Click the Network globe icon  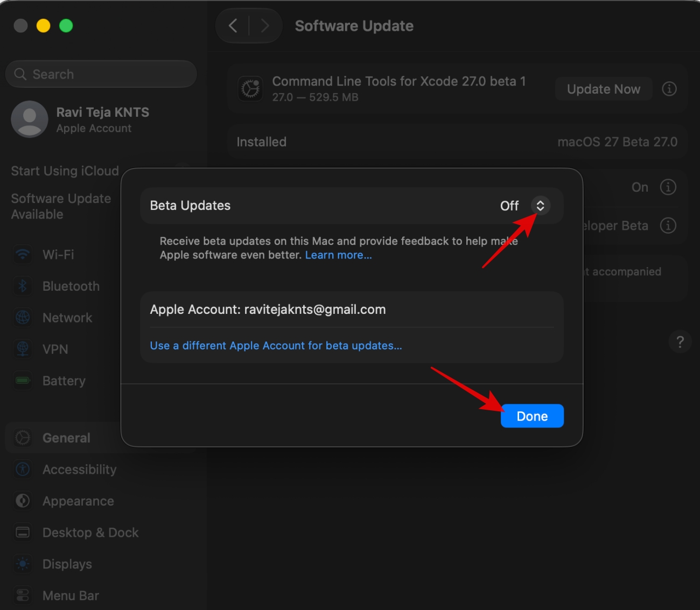coord(23,318)
